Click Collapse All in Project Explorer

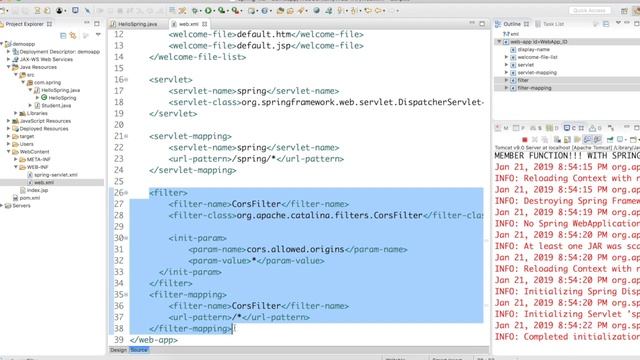[63, 36]
